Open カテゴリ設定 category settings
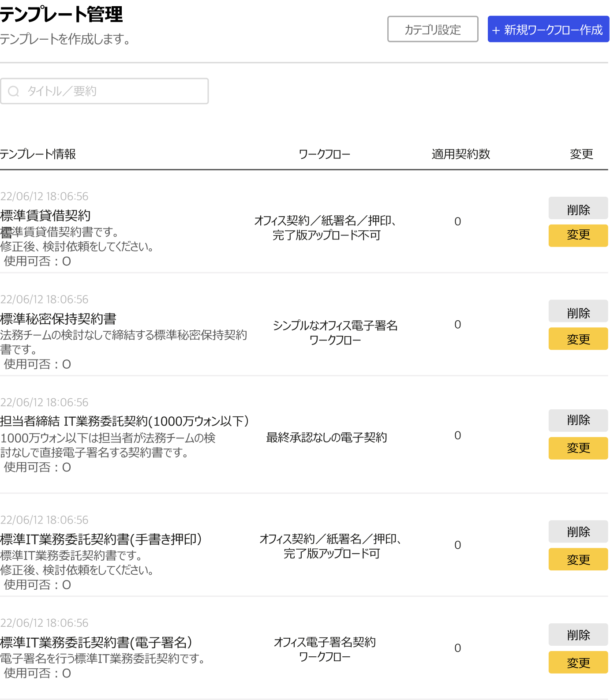The height and width of the screenshot is (700, 610). 432,30
